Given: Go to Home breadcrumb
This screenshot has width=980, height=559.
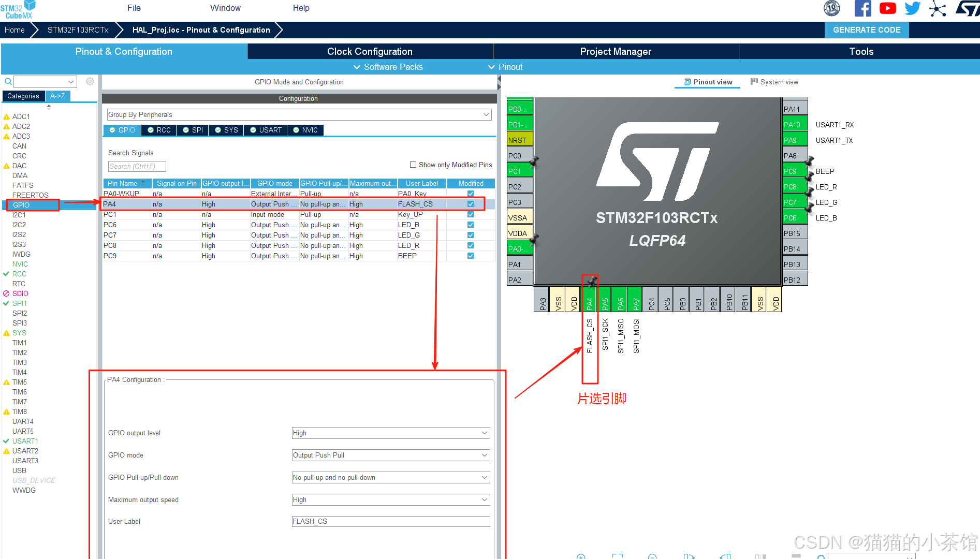Looking at the screenshot, I should point(14,30).
